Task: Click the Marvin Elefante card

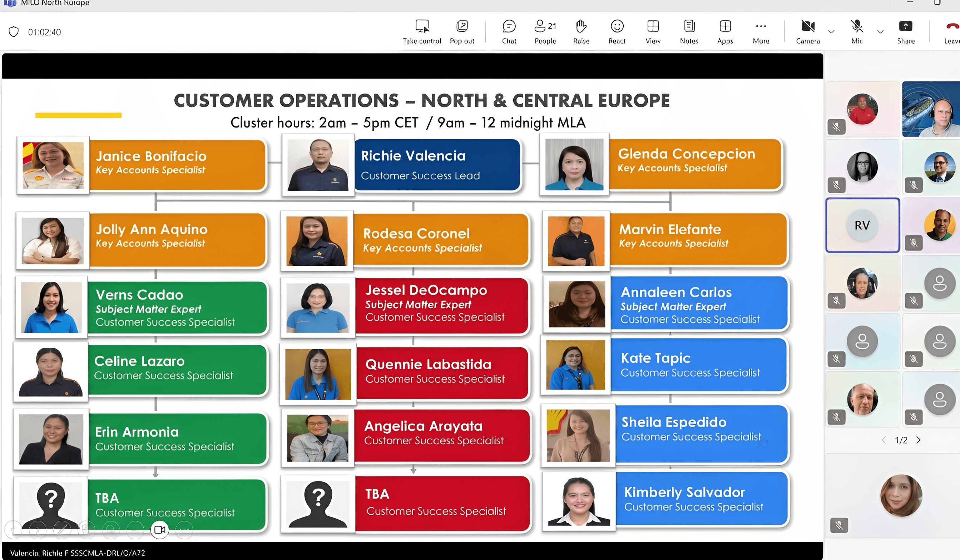Action: pos(665,240)
